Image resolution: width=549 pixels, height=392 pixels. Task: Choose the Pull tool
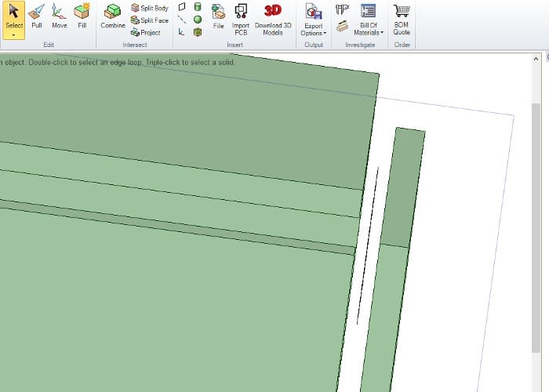coord(36,16)
